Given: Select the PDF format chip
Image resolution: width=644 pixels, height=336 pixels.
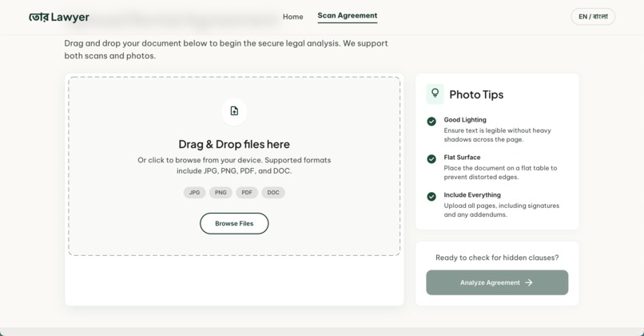Looking at the screenshot, I should click(x=247, y=193).
